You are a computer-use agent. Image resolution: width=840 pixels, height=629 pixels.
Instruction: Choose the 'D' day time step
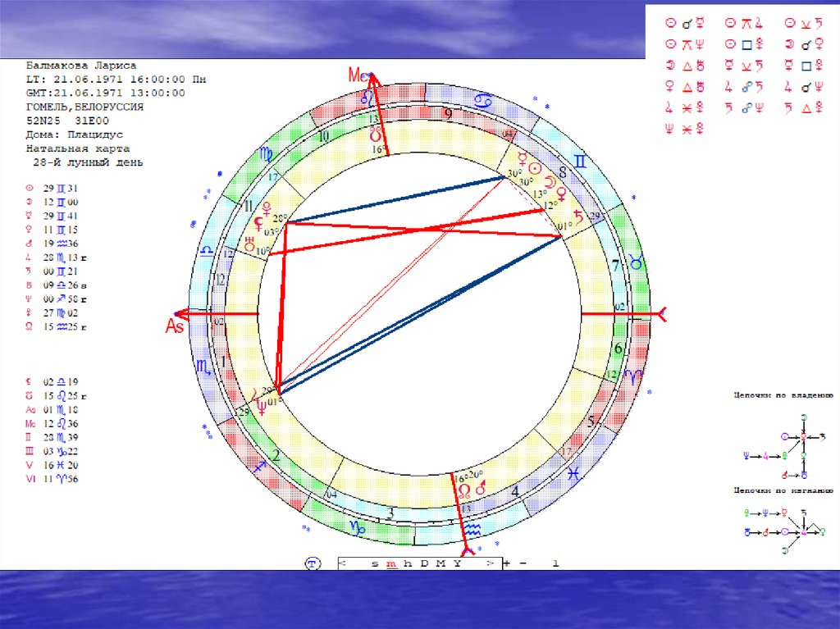(425, 564)
